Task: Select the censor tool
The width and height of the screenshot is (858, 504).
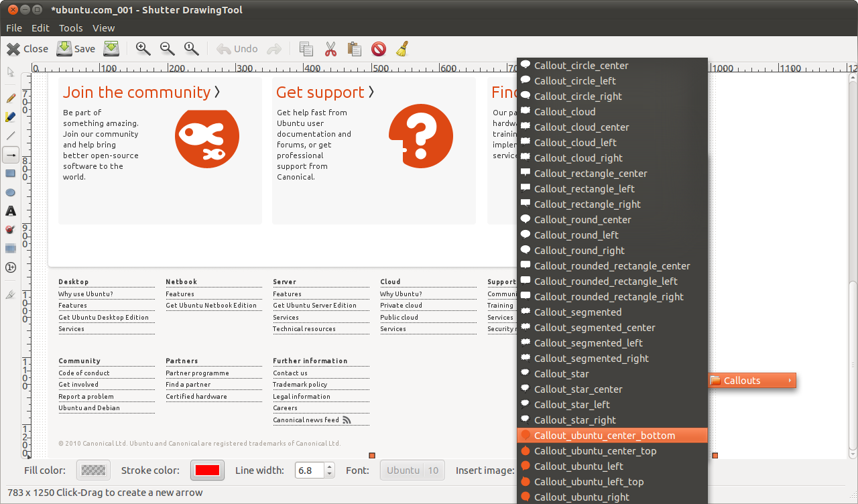Action: click(10, 230)
